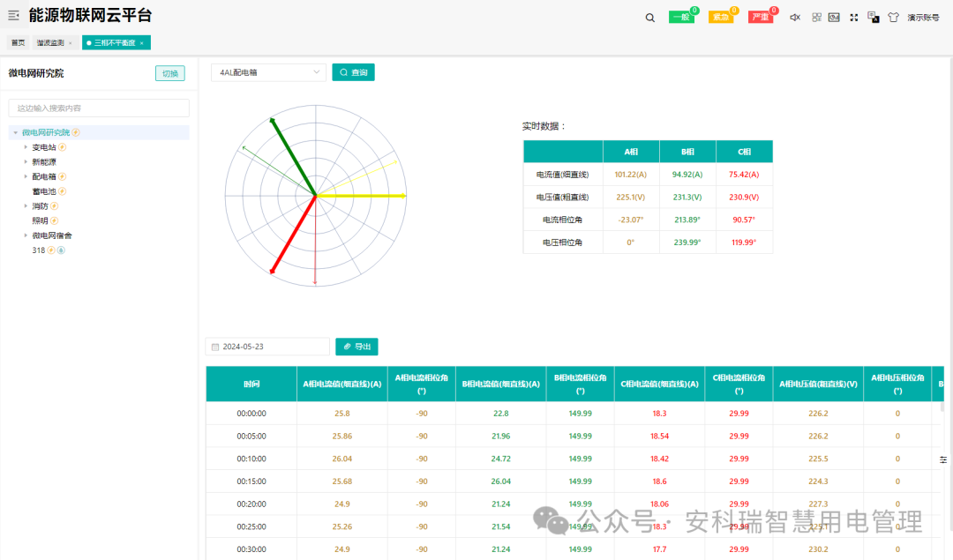Click the A相电流值(细直线)(A) column header

click(342, 384)
